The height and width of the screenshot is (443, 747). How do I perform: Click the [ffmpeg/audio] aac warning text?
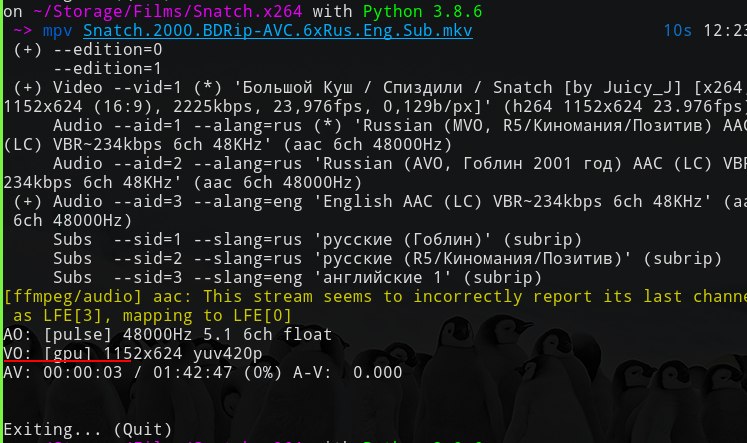coord(375,297)
